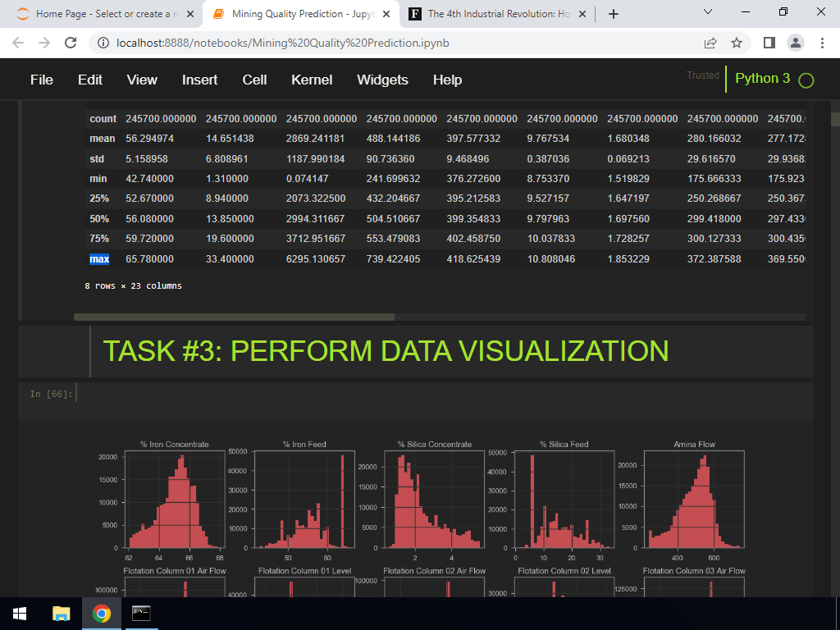Viewport: 840px width, 630px height.
Task: Click the kernel status circle indicator
Action: [x=805, y=79]
